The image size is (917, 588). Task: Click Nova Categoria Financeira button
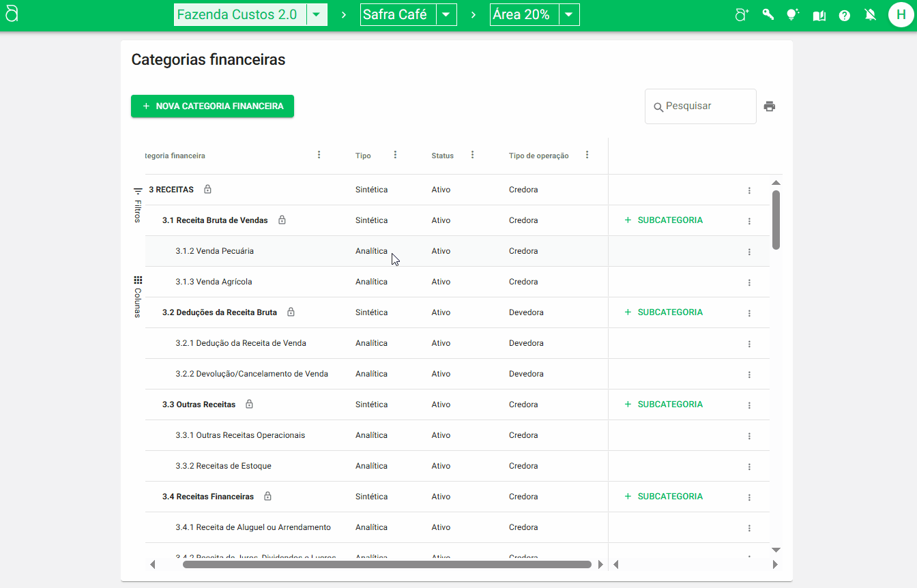[x=212, y=106]
